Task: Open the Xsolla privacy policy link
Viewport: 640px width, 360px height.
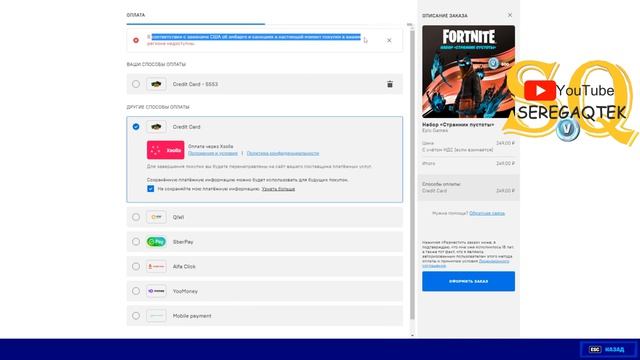Action: [x=283, y=153]
